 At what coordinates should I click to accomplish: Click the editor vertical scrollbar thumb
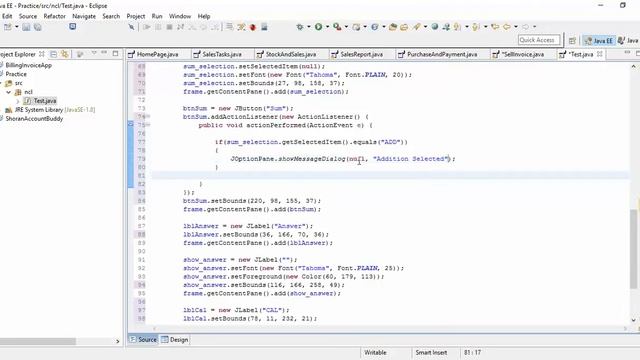tap(633, 249)
